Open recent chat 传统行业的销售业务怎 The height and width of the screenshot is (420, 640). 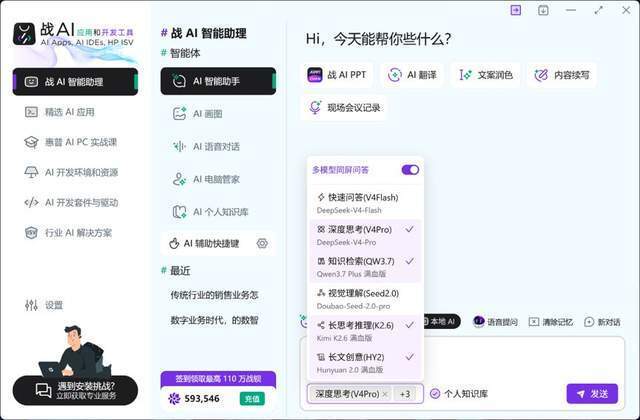click(x=214, y=295)
